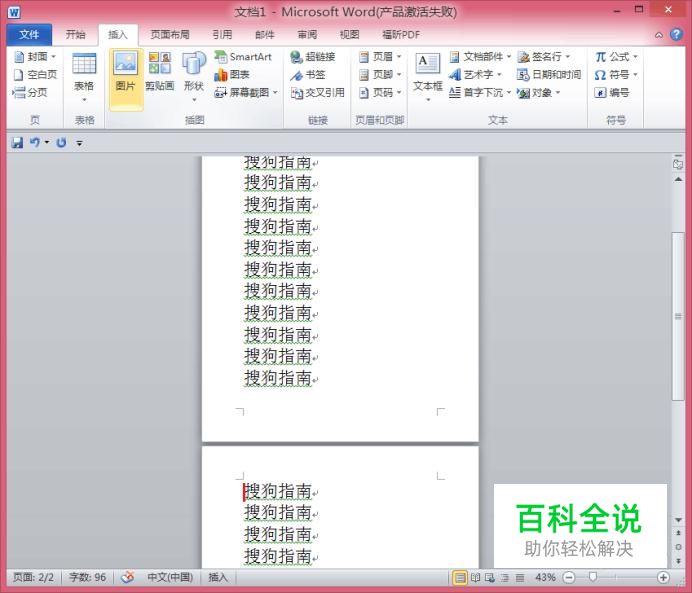Viewport: 692px width, 593px height.
Task: Insert an equation (公式)
Action: coord(616,56)
